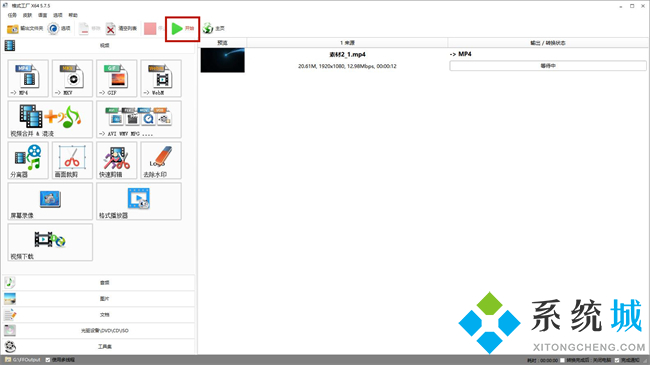Image resolution: width=650 pixels, height=365 pixels.
Task: Open the screen recording tool (屏幕录像)
Action: [50, 202]
